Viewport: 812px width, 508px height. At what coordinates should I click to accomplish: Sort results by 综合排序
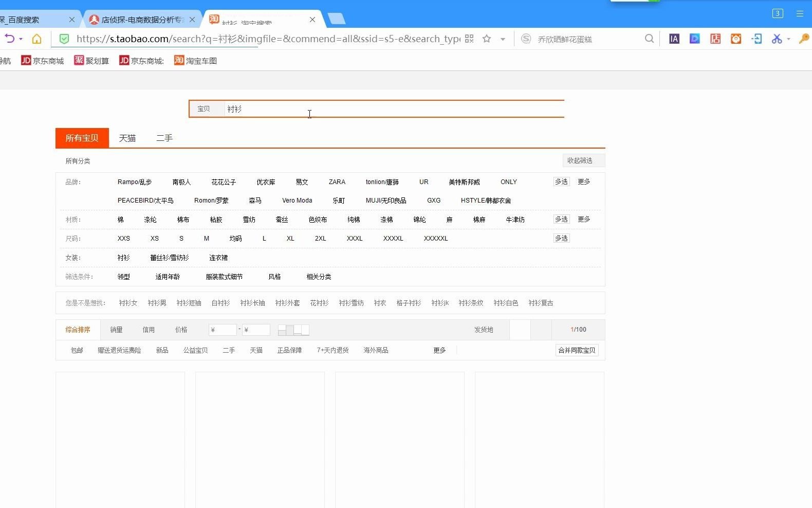point(78,330)
